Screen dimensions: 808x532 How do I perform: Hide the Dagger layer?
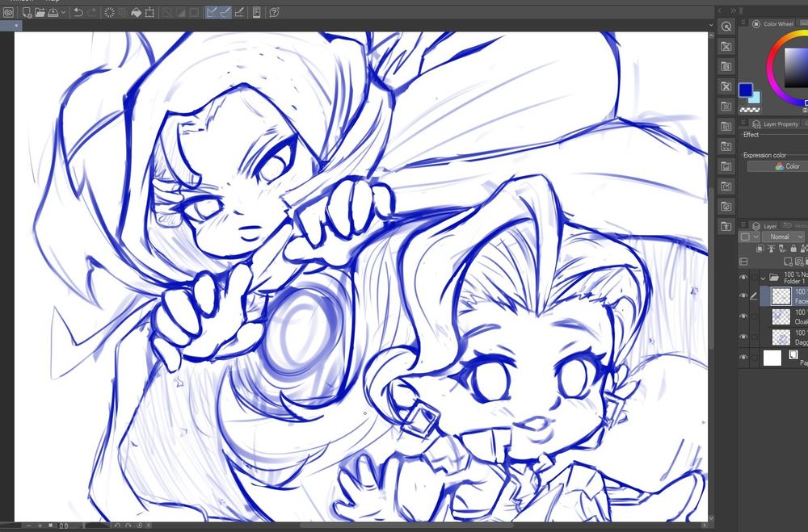743,337
